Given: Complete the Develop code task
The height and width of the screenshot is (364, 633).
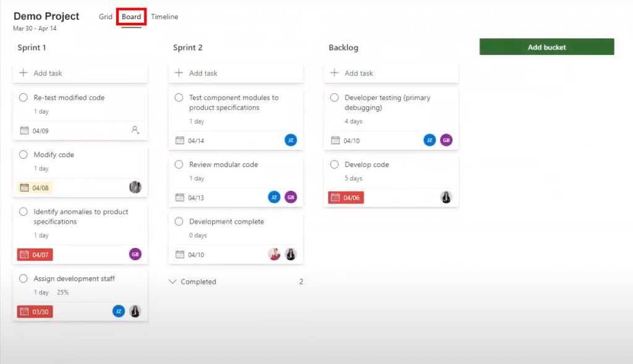Looking at the screenshot, I should coord(334,164).
